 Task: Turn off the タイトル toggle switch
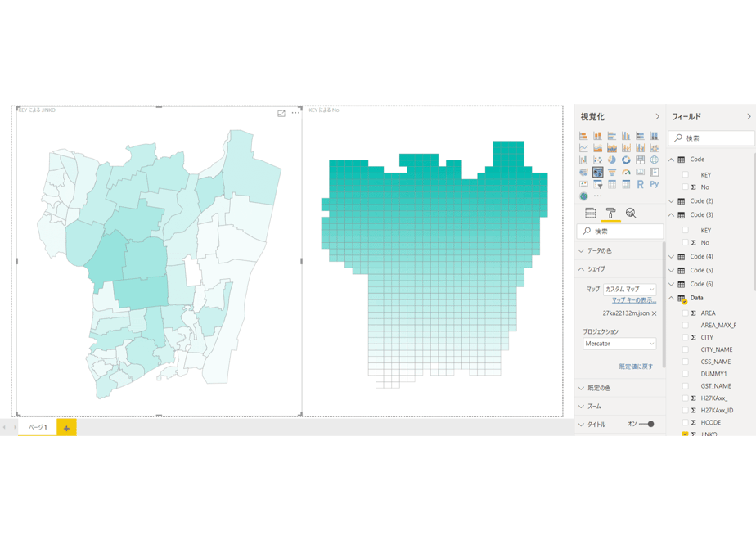pos(646,425)
